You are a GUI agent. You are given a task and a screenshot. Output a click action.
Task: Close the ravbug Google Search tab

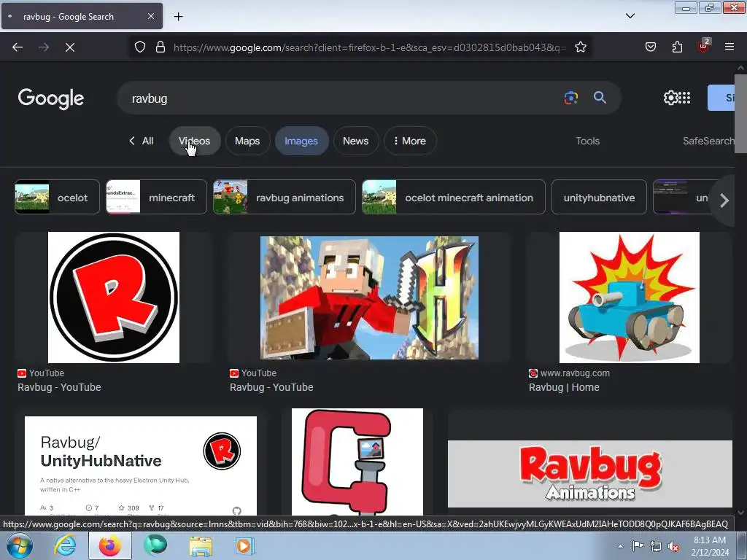150,16
